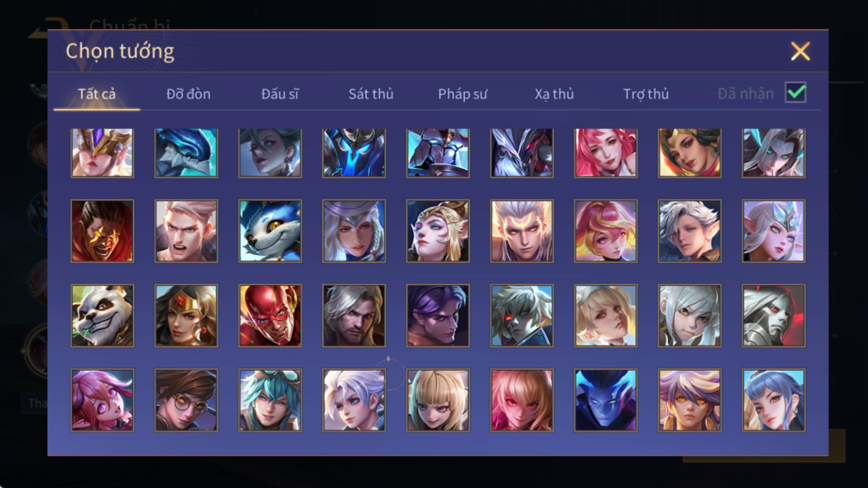Viewport: 868px width, 488px height.
Task: Select the teal-haired hero with goggles
Action: (270, 400)
